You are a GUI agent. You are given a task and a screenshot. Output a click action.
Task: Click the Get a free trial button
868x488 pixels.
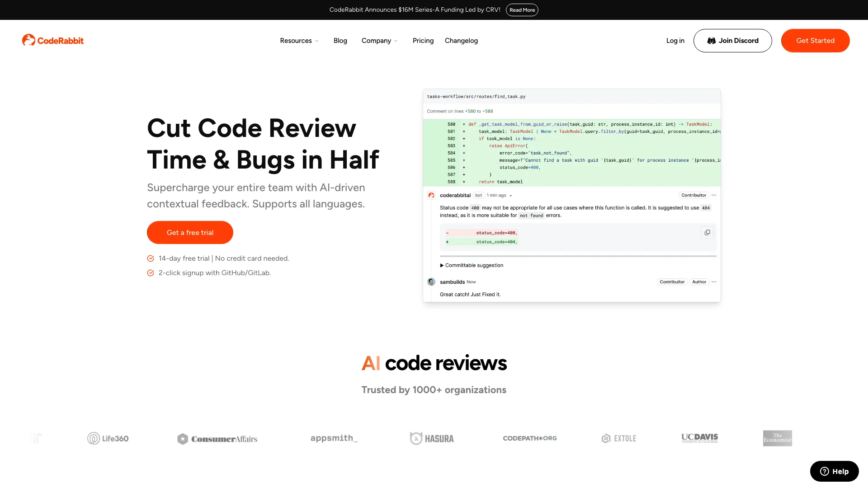coord(190,232)
